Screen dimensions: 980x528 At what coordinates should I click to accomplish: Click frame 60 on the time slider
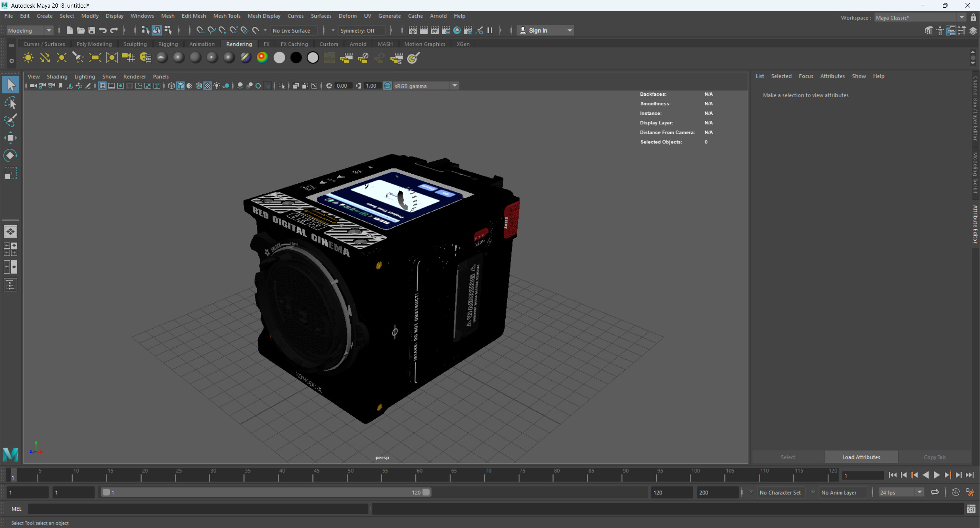[416, 475]
